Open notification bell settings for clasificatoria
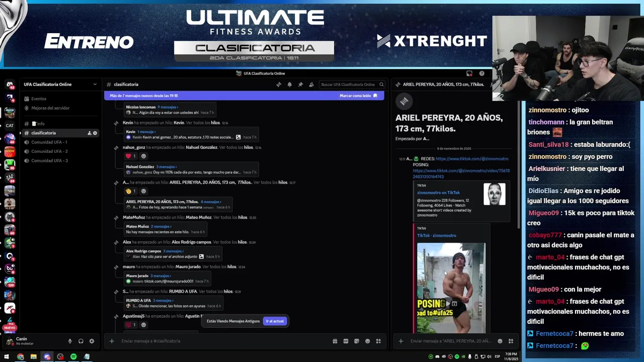 (x=290, y=84)
